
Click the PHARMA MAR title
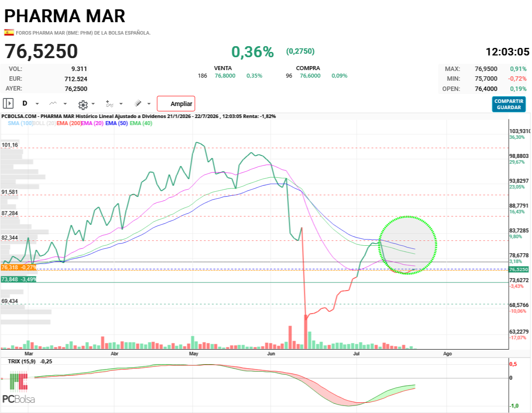click(65, 16)
